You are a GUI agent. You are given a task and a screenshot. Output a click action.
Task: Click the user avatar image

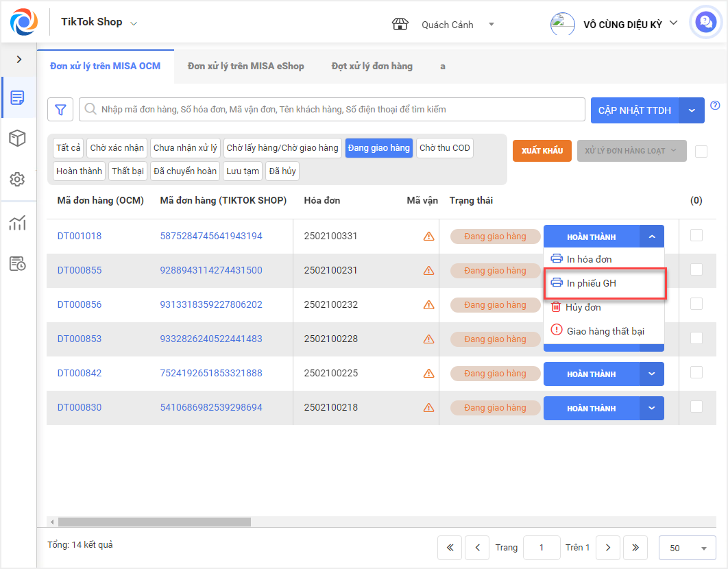pyautogui.click(x=562, y=24)
